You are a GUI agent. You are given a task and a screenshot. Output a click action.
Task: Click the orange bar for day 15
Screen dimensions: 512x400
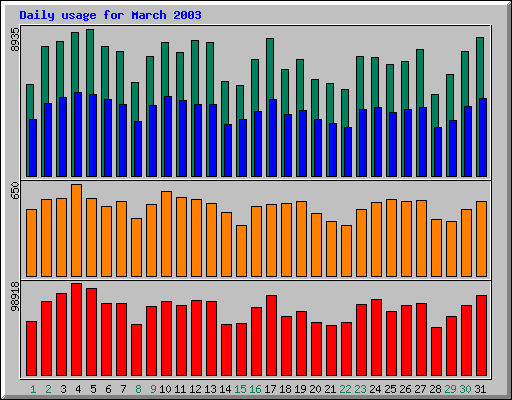pyautogui.click(x=242, y=251)
